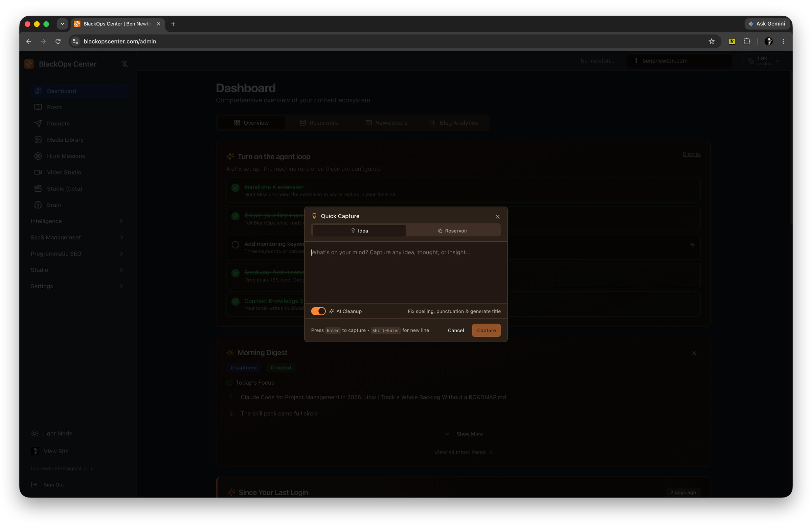The width and height of the screenshot is (812, 528).
Task: Reload the browser page
Action: [58, 41]
